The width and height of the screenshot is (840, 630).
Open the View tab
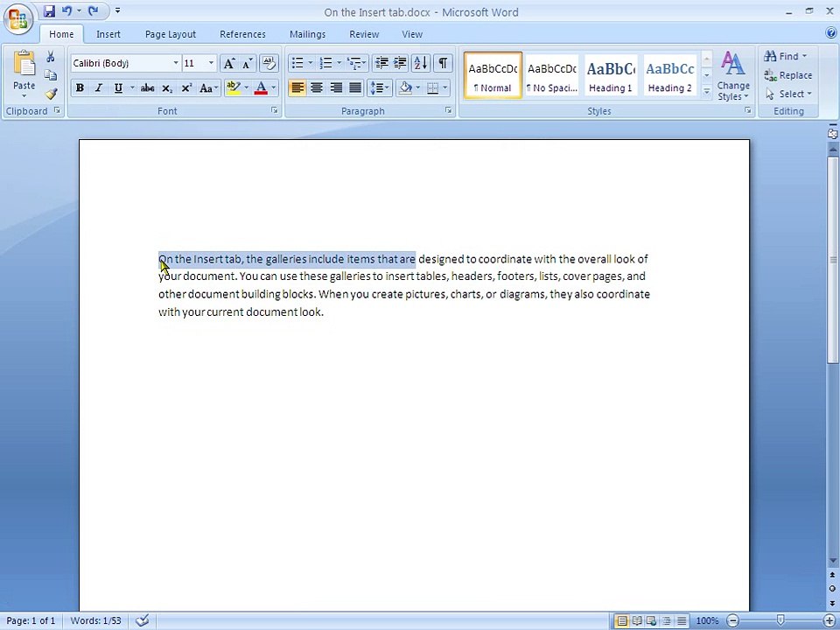click(x=412, y=34)
